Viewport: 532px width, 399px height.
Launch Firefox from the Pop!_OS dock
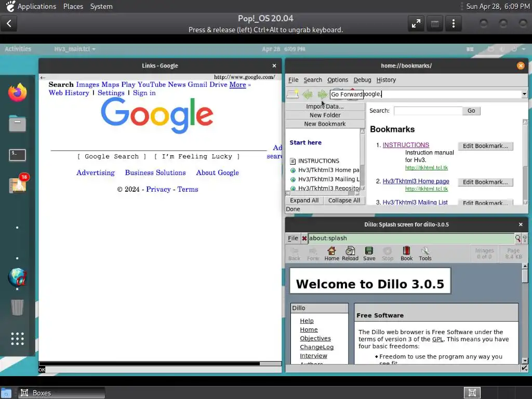tap(17, 92)
